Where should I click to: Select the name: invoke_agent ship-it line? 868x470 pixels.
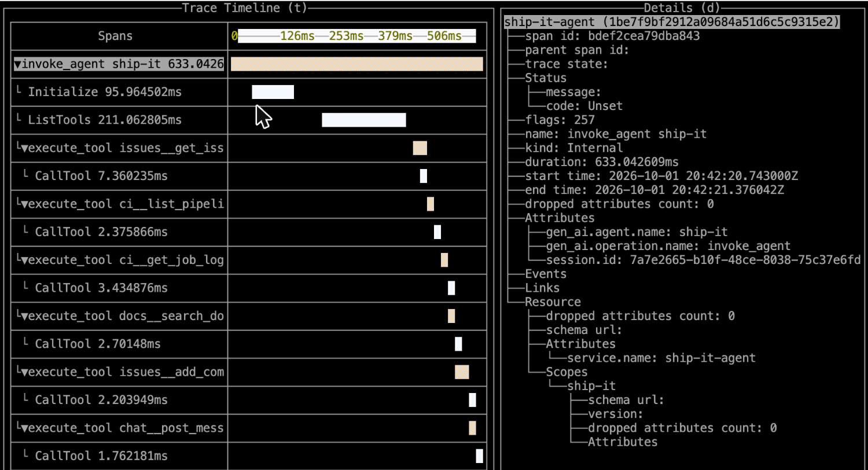coord(616,134)
